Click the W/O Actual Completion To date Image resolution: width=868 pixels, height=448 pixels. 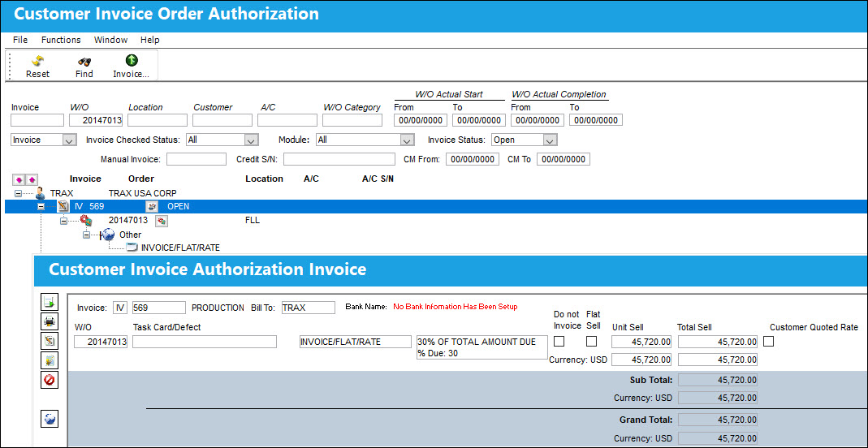click(x=596, y=120)
